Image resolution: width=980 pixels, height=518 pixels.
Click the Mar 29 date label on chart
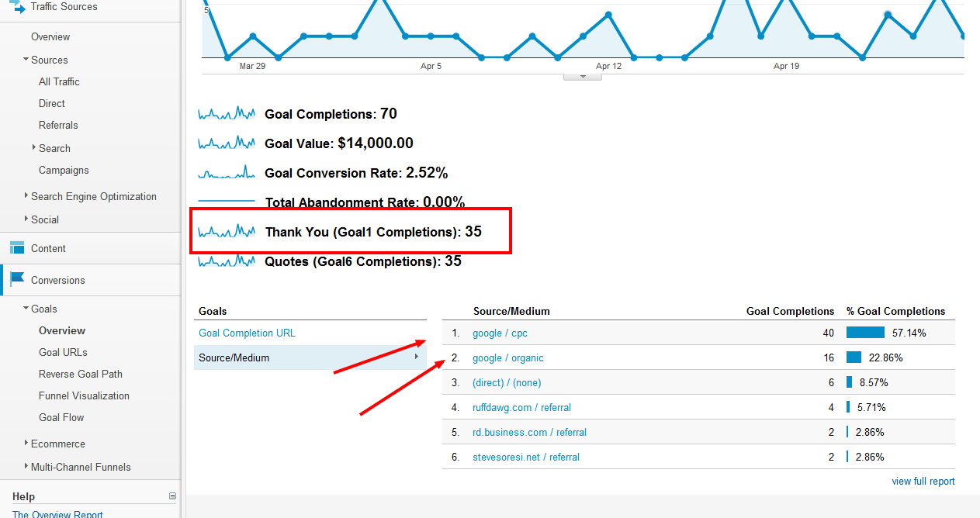coord(252,66)
